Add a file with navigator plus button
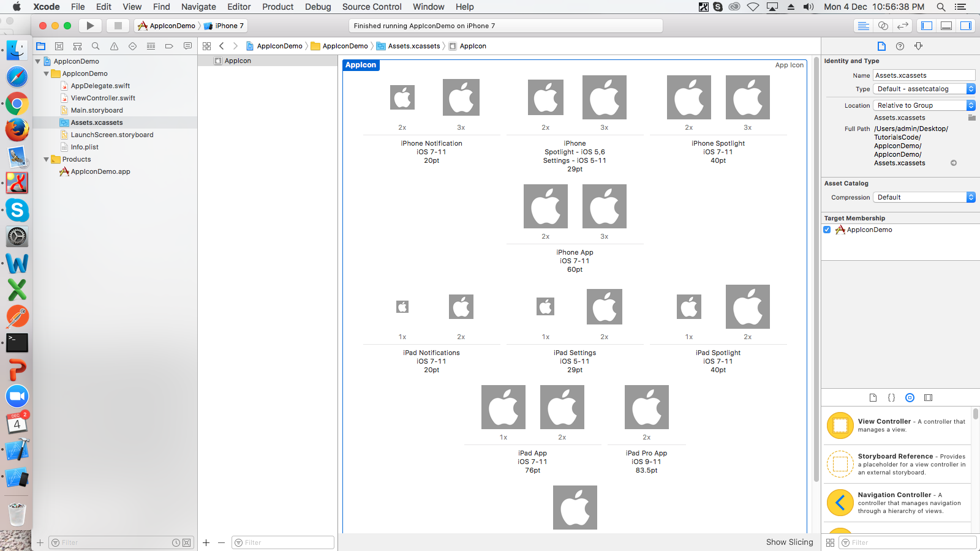This screenshot has height=551, width=980. pos(40,542)
